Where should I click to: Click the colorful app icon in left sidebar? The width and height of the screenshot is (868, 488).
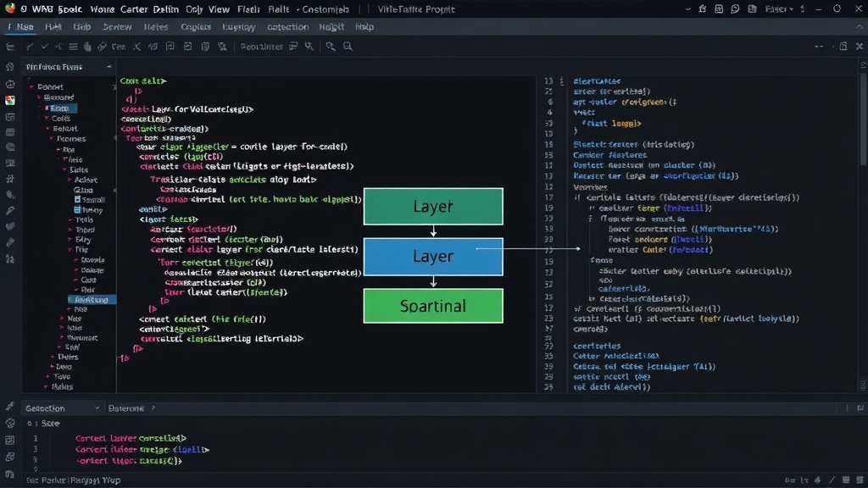[x=10, y=100]
